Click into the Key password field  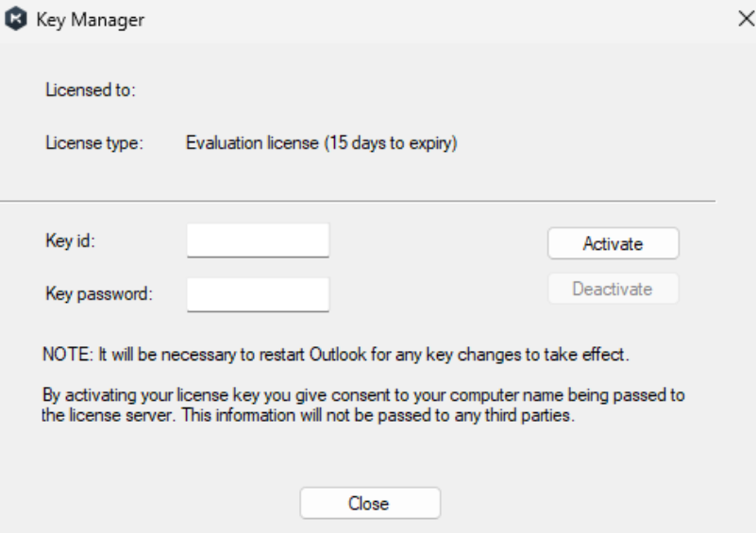click(258, 294)
